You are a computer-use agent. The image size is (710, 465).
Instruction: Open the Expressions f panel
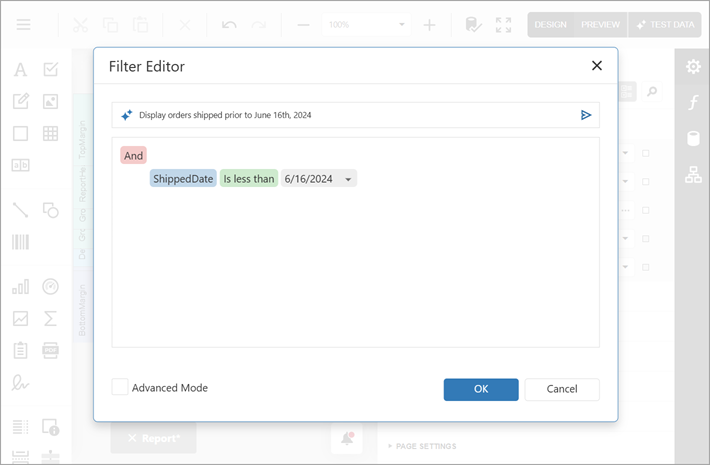click(x=693, y=103)
